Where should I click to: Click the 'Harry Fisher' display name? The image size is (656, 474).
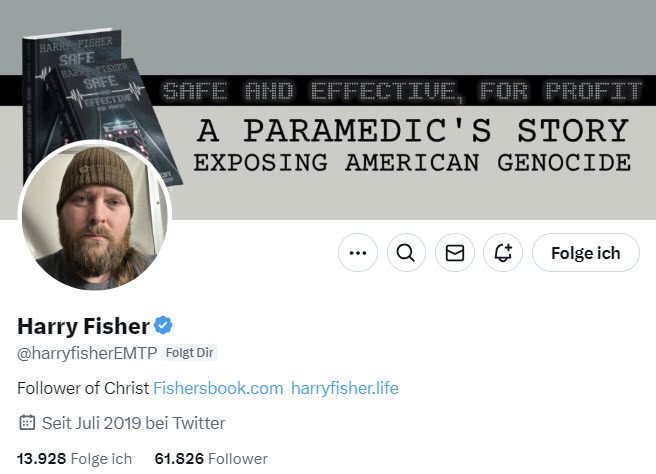tap(82, 325)
